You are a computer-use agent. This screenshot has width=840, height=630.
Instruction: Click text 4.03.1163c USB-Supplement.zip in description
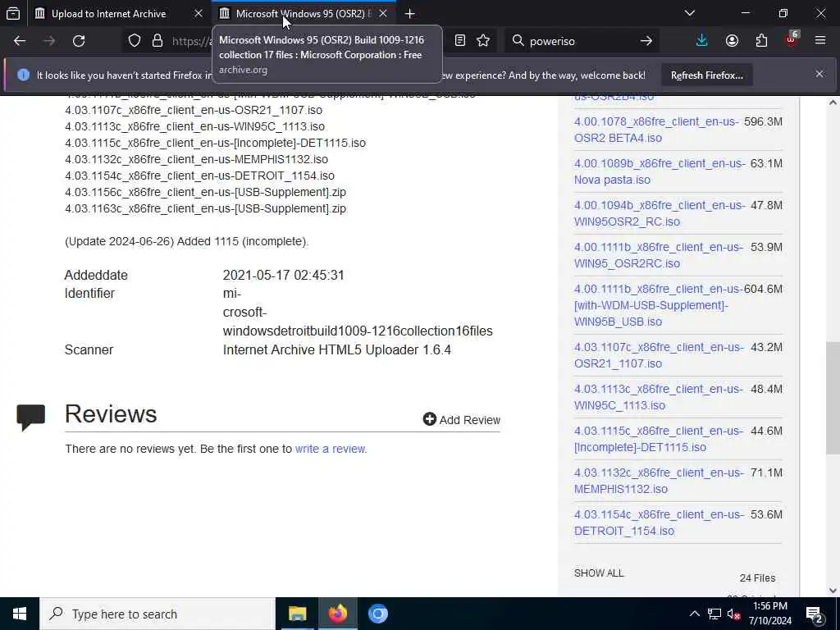click(205, 208)
